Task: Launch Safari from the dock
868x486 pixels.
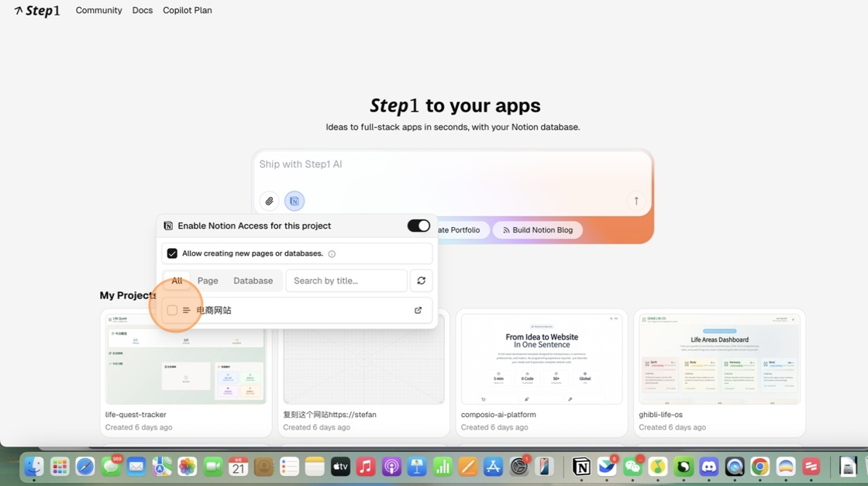Action: 84,467
